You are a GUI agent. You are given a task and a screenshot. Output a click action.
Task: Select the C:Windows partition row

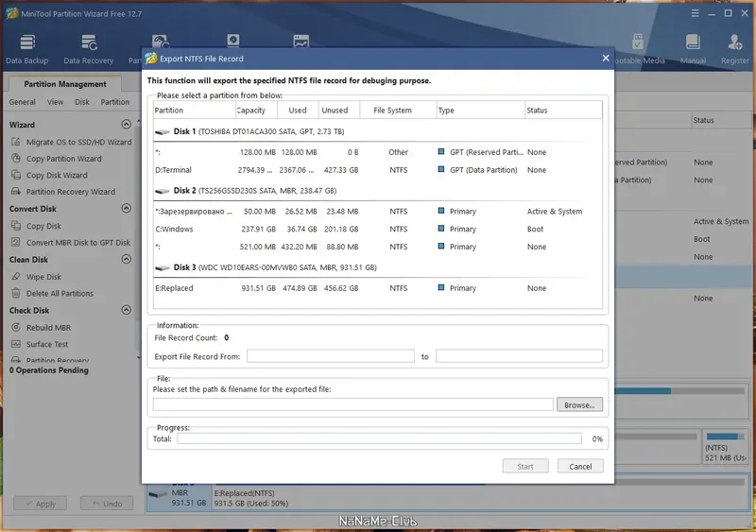point(376,229)
